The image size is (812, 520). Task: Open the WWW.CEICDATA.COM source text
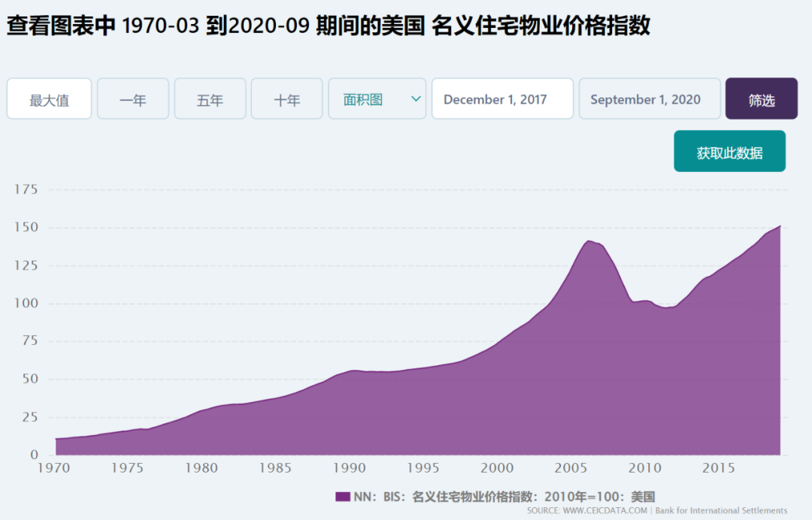[604, 511]
